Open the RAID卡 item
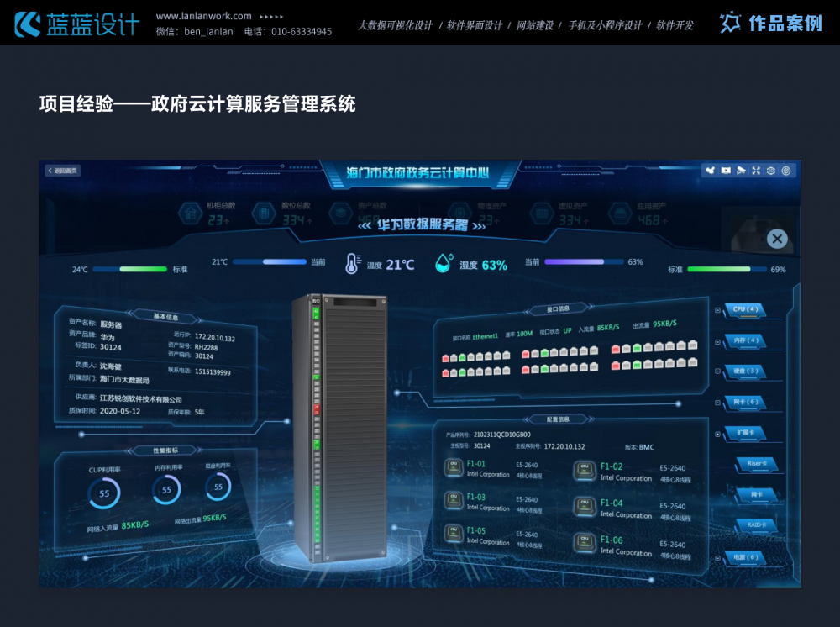 (756, 525)
